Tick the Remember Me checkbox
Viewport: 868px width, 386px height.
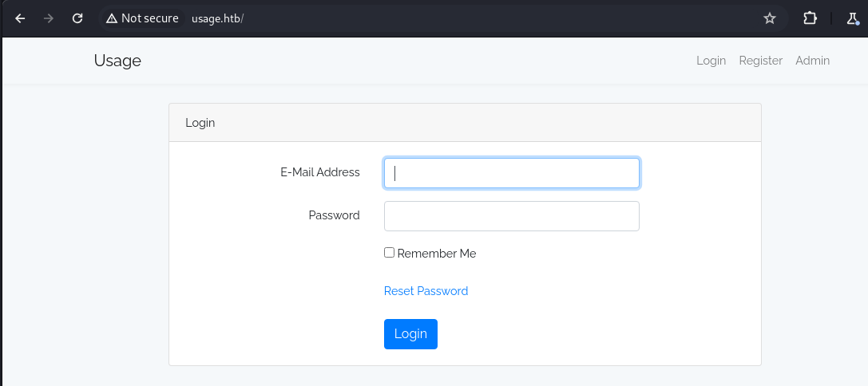pyautogui.click(x=389, y=253)
